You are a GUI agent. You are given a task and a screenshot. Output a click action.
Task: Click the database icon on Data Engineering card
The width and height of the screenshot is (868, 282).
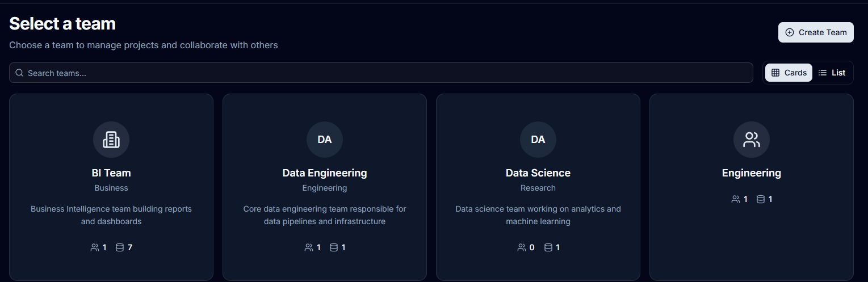click(334, 247)
